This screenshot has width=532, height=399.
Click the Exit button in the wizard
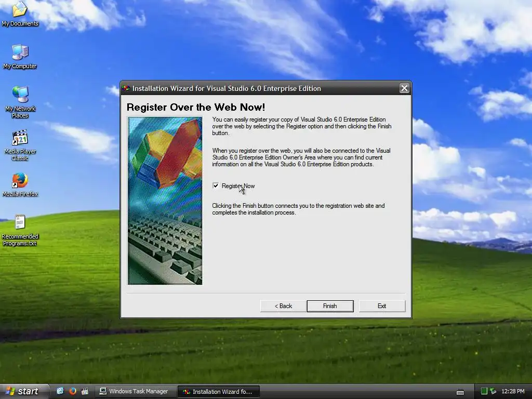(x=382, y=306)
